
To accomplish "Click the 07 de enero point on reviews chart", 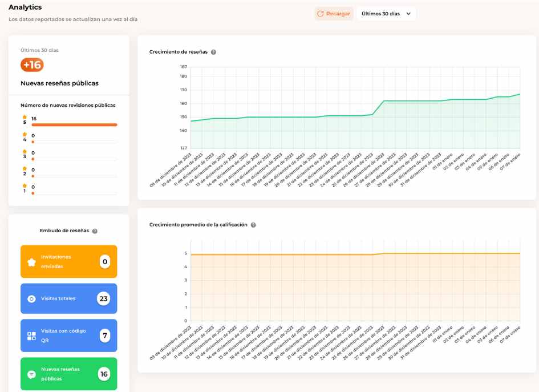I will (520, 94).
